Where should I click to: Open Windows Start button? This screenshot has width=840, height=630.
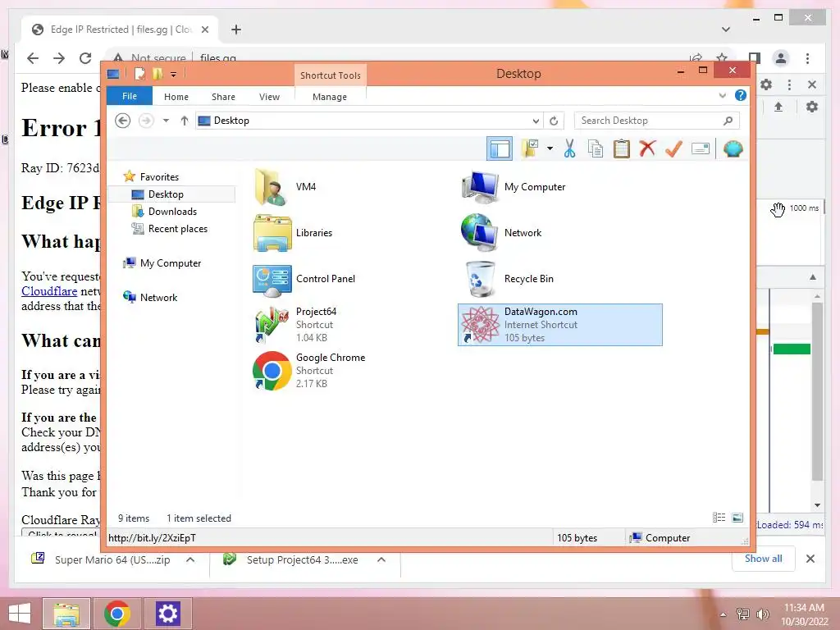[20, 614]
